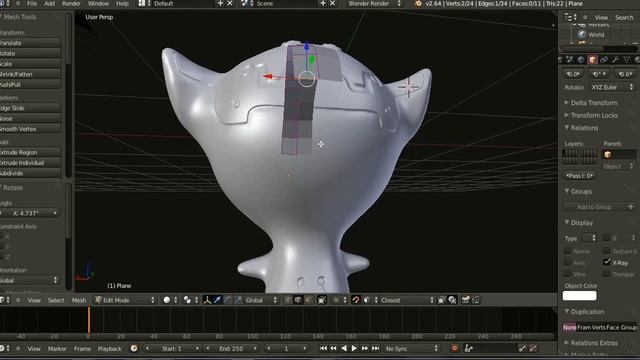Open the Scene properties tab icon
Viewport: 640px width, 360px height.
point(570,60)
